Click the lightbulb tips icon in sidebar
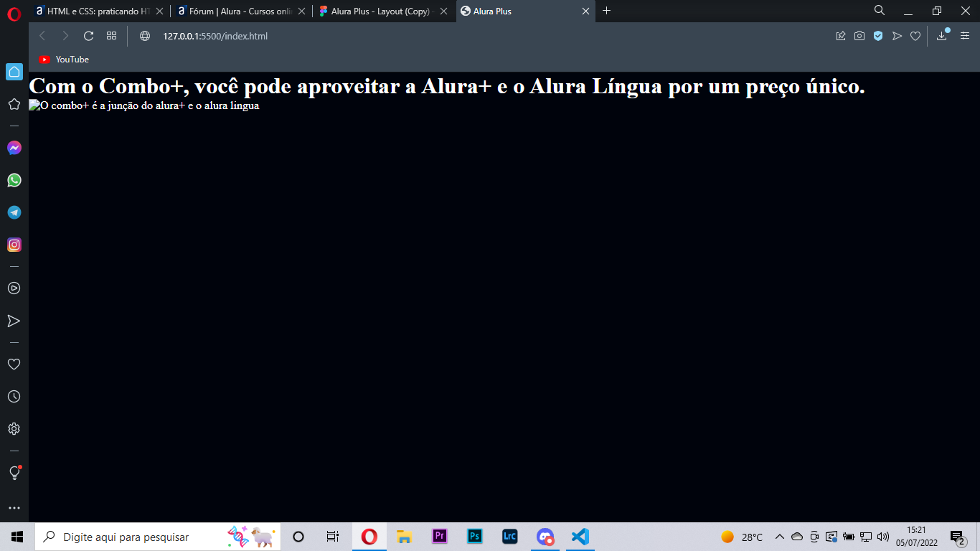Image resolution: width=980 pixels, height=551 pixels. click(14, 473)
